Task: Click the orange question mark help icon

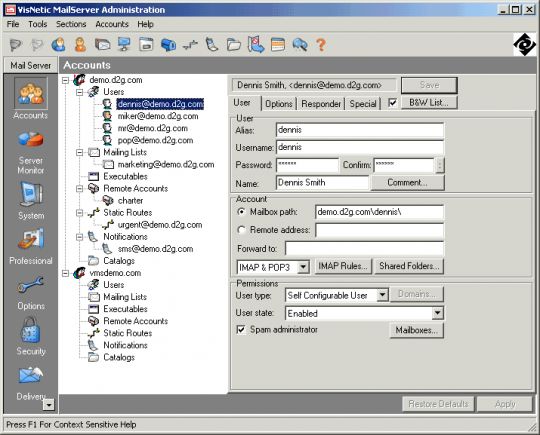Action: point(321,45)
